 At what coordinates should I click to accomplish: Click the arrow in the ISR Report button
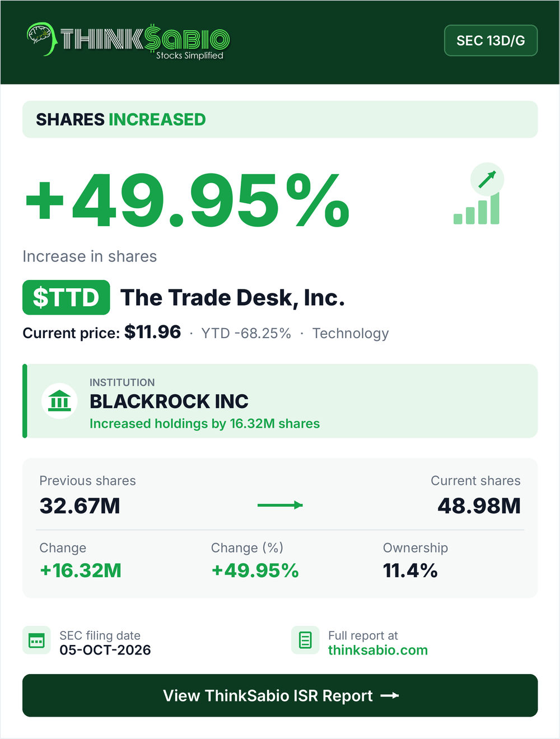click(390, 695)
